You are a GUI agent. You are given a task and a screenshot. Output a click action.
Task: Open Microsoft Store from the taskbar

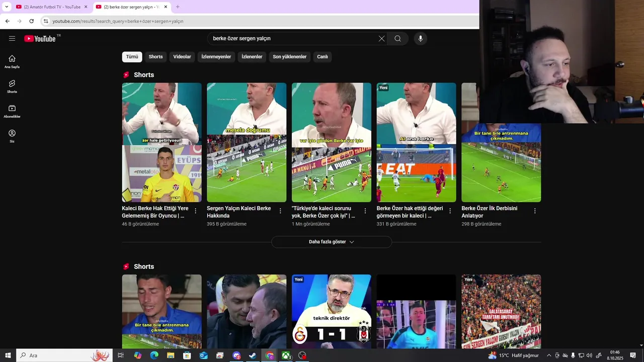tap(187, 355)
